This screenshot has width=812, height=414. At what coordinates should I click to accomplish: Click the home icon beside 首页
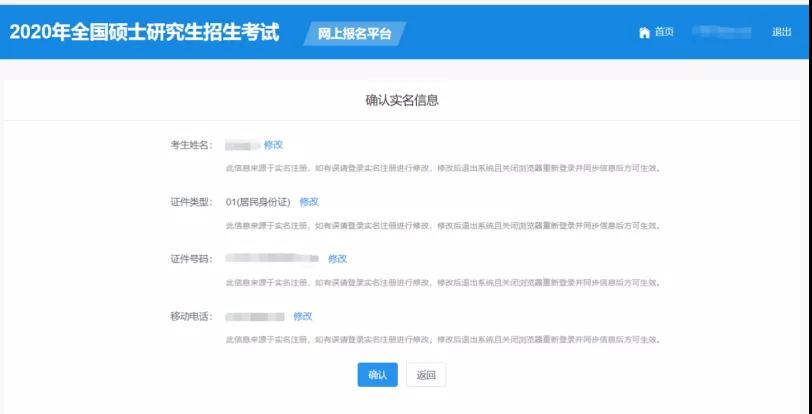[644, 33]
